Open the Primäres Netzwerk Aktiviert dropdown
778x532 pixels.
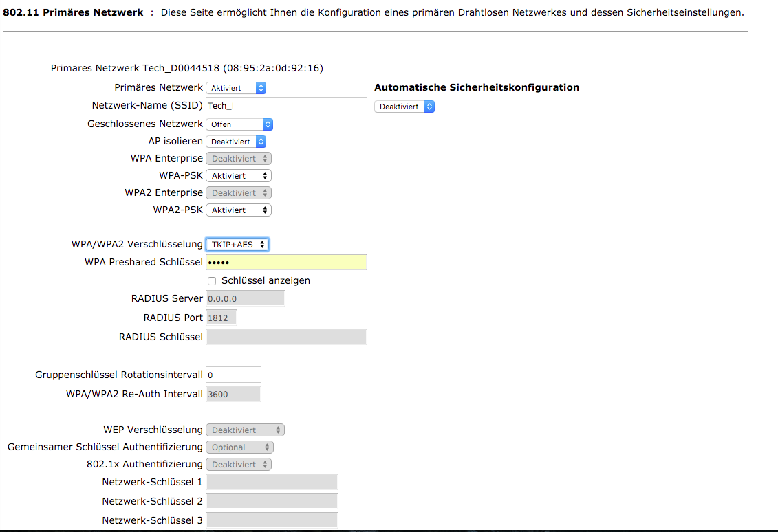click(x=236, y=88)
